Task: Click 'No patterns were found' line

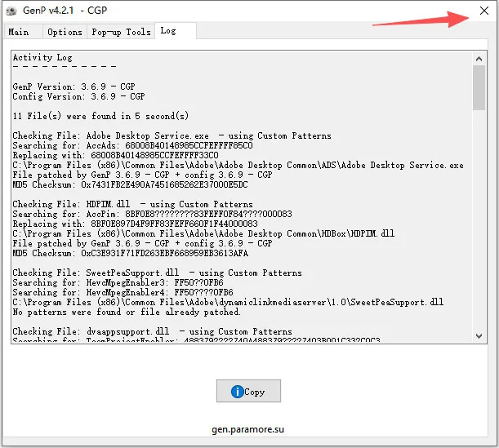Action: click(127, 313)
